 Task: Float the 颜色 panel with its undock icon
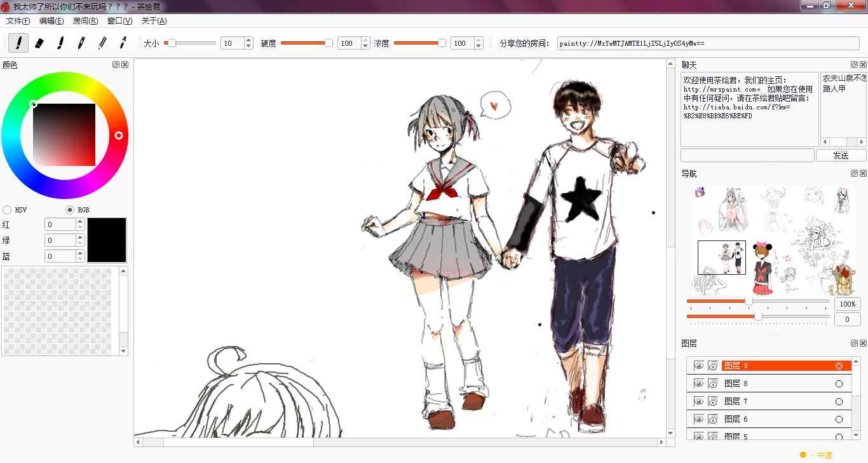116,65
